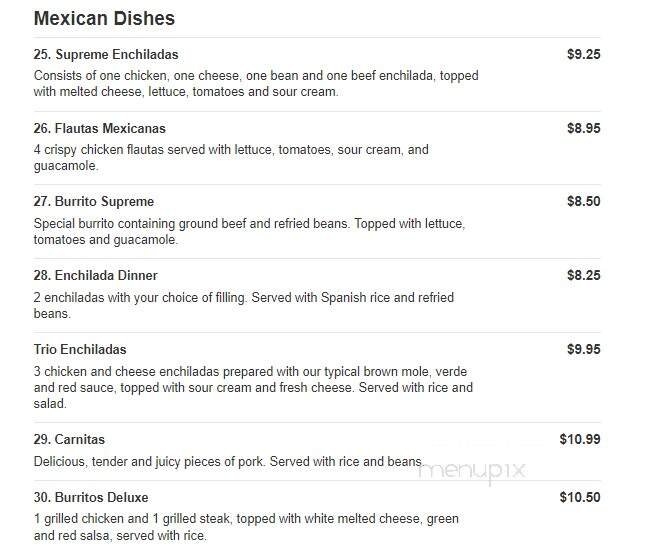Viewport: 651px width, 553px height.
Task: Click the Burritos Deluxe grilled chicken description
Action: (245, 527)
